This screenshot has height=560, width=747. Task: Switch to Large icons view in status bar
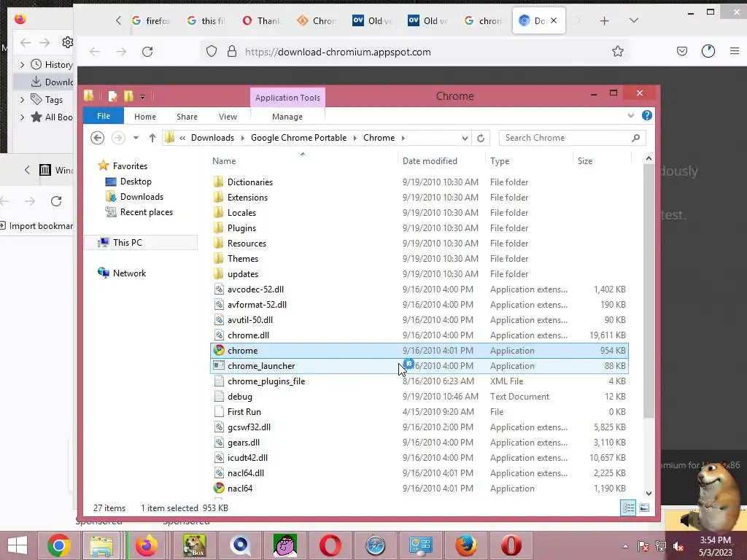pyautogui.click(x=644, y=508)
